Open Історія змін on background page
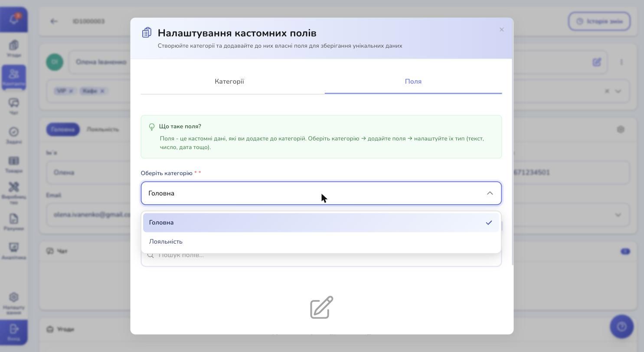 (599, 21)
